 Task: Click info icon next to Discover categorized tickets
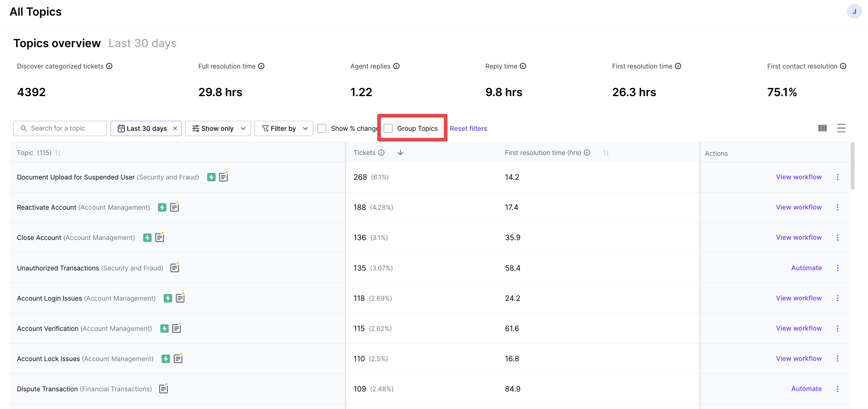[x=109, y=66]
